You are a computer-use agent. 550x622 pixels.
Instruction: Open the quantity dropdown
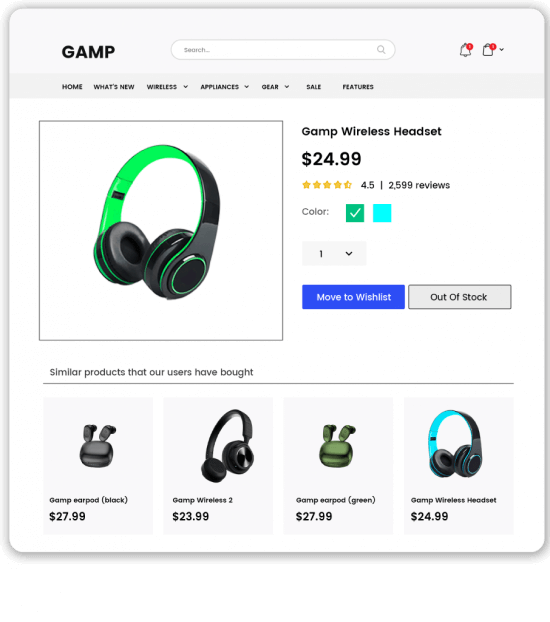pos(334,253)
